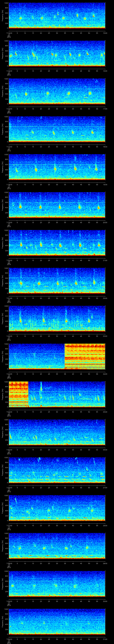The image size is (114, 644).
Task: Click the '24:00' end time label
Action: click(x=105, y=374)
